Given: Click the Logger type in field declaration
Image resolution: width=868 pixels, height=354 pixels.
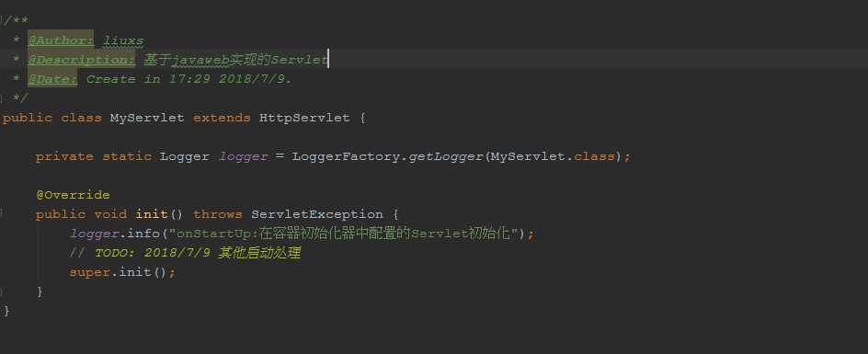Looking at the screenshot, I should point(184,157).
